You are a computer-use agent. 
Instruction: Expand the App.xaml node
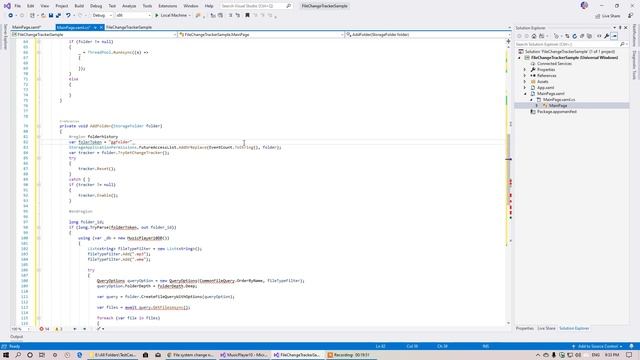pyautogui.click(x=525, y=88)
